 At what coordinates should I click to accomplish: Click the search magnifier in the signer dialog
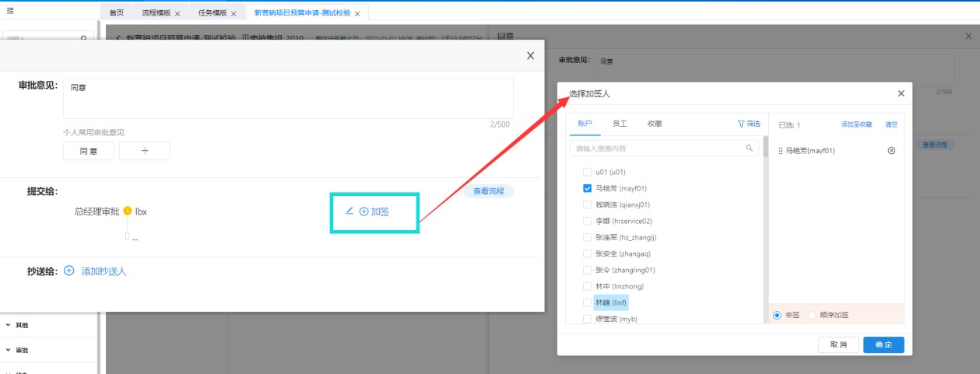click(x=750, y=148)
